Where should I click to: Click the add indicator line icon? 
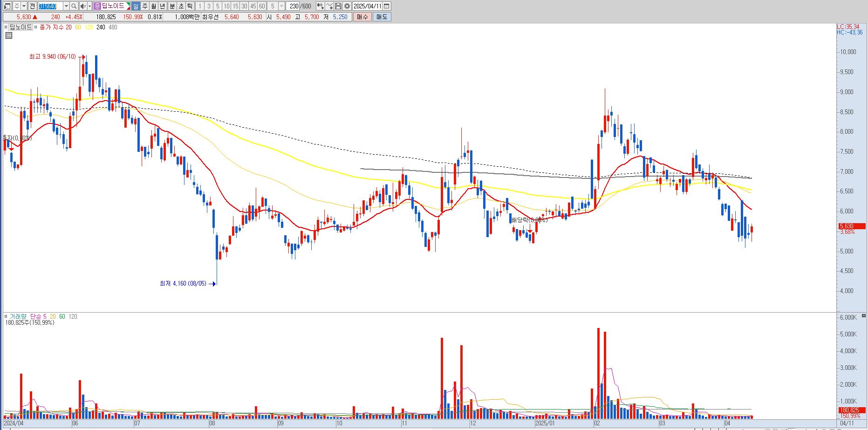[329, 6]
